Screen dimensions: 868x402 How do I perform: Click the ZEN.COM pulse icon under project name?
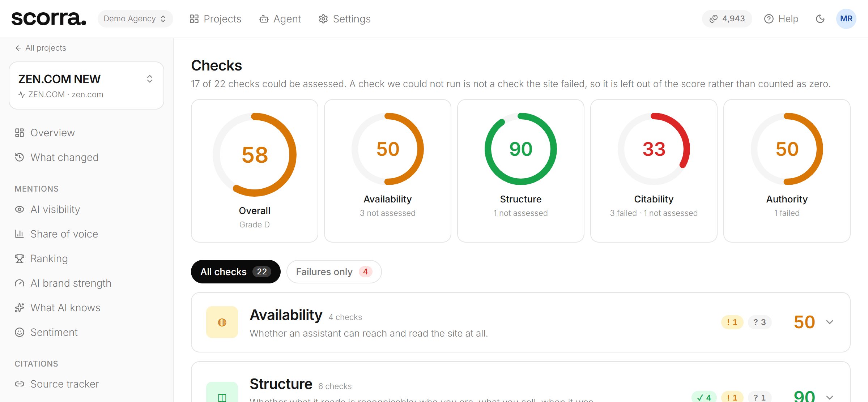[x=22, y=95]
